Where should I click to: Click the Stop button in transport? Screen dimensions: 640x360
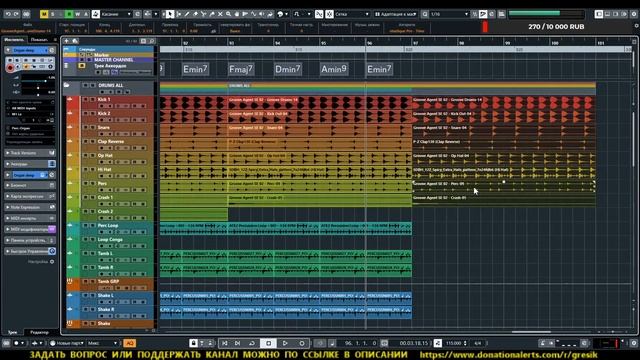coord(269,343)
